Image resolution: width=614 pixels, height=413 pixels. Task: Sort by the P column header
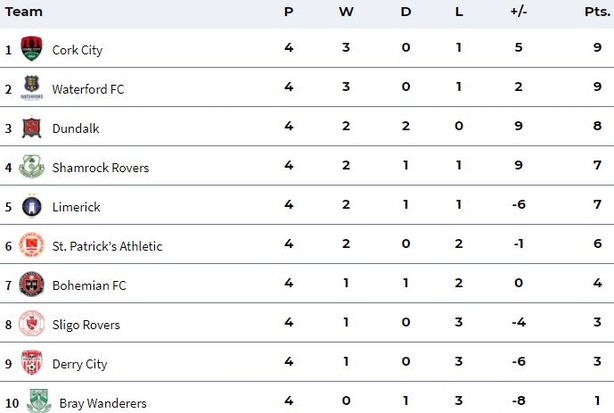pyautogui.click(x=289, y=12)
